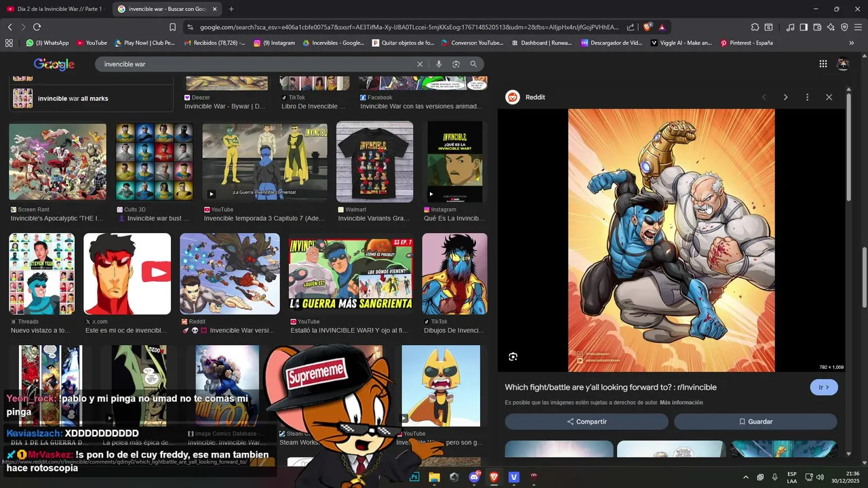The image size is (868, 488).
Task: Open the volume control in system tray
Action: (x=820, y=477)
